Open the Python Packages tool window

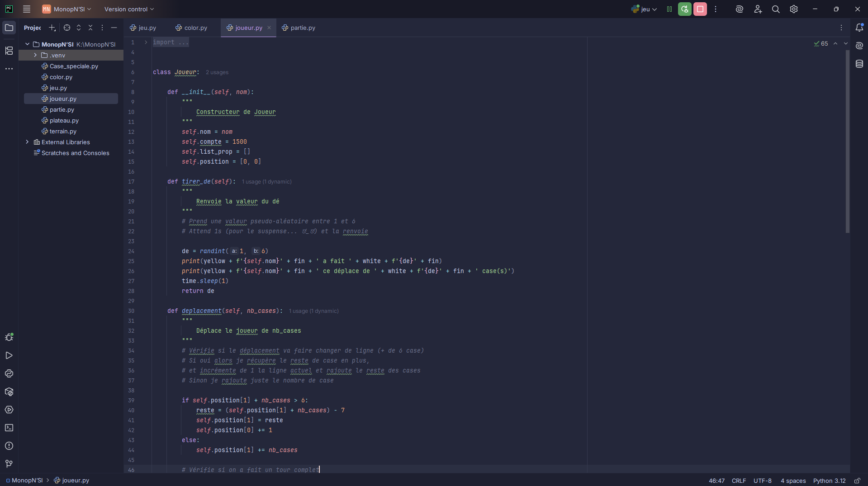(x=9, y=392)
